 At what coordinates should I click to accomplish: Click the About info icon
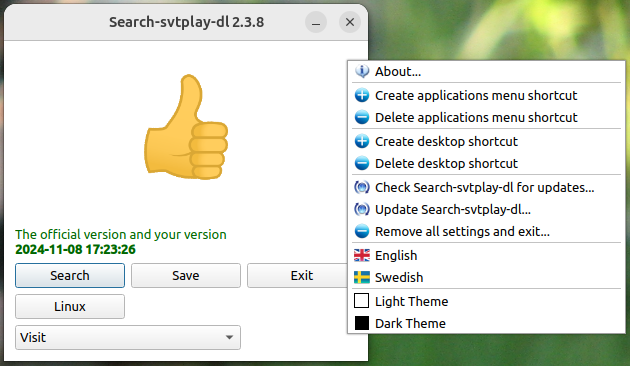(x=362, y=72)
